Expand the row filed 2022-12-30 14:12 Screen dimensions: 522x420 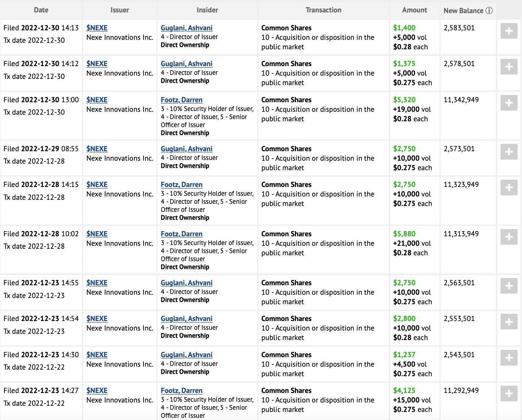click(509, 67)
